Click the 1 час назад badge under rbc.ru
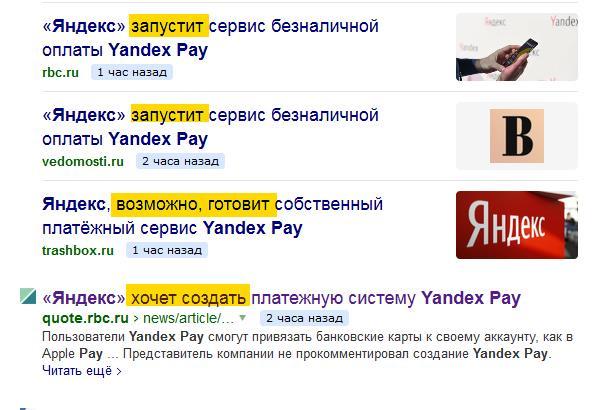 pos(132,72)
